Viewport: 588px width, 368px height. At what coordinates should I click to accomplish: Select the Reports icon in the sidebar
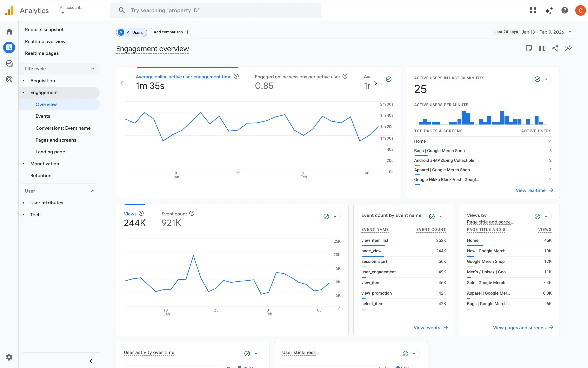9,47
